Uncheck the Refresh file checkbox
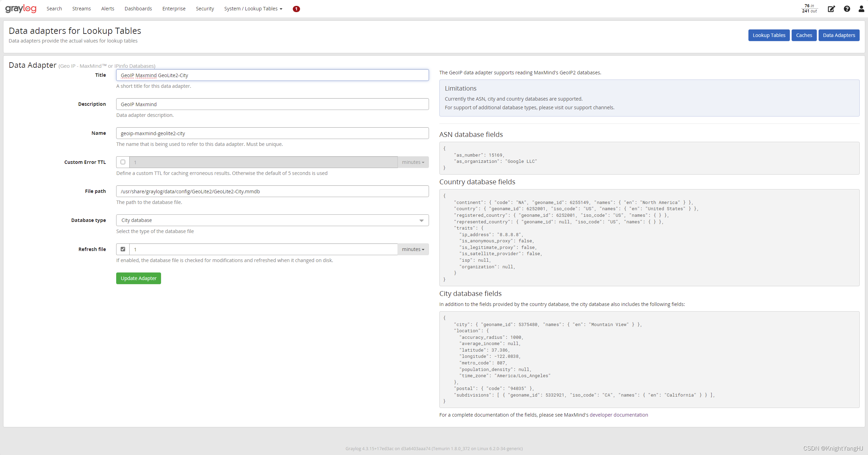Viewport: 868px width, 455px height. coord(123,249)
